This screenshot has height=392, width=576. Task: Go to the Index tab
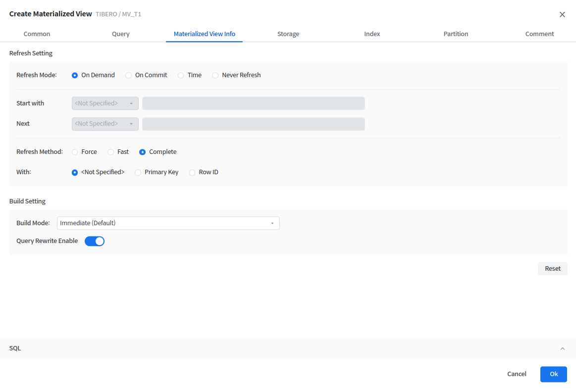[x=372, y=34]
